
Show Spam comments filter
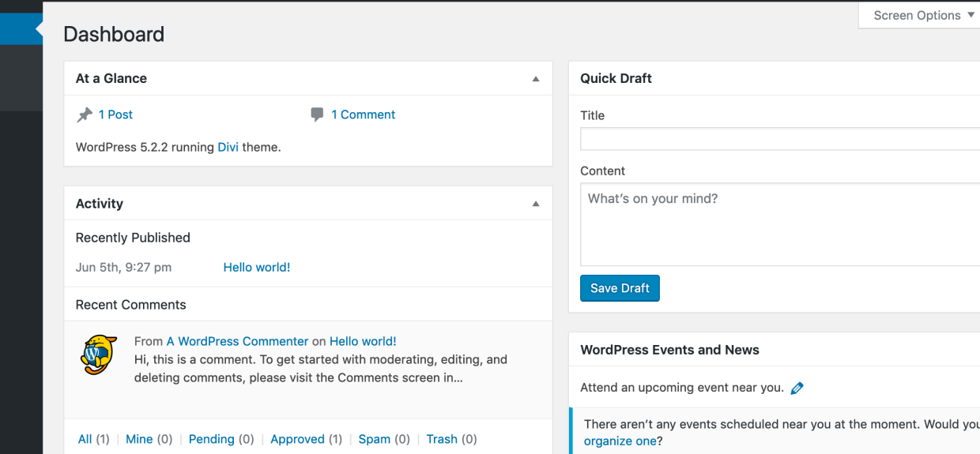[x=375, y=439]
